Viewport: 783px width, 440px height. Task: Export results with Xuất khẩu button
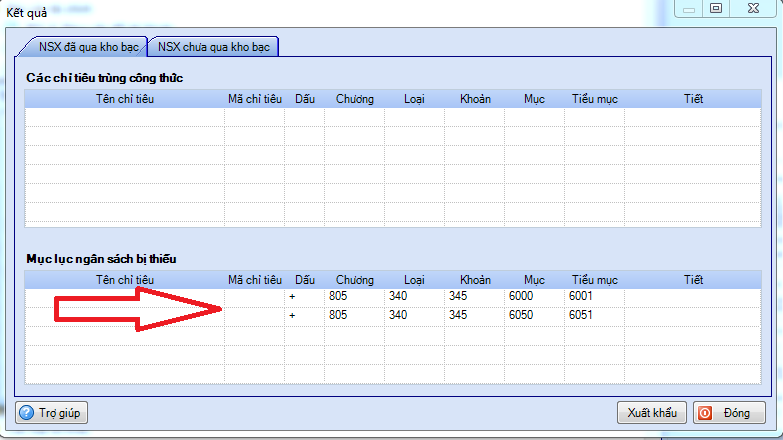click(652, 413)
